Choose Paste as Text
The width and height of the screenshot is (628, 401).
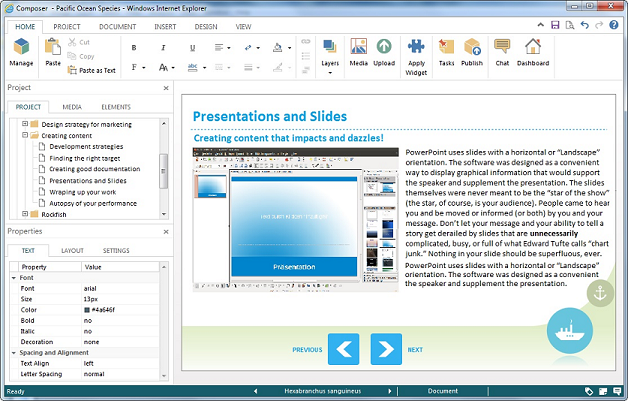tap(92, 70)
